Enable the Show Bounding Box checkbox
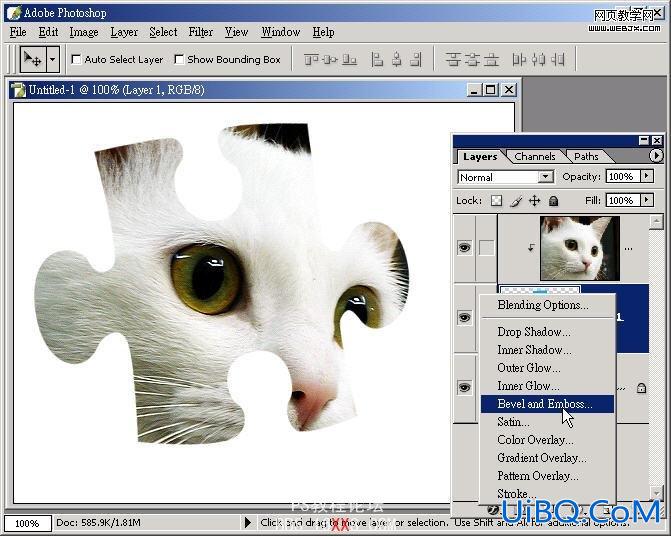 (179, 59)
